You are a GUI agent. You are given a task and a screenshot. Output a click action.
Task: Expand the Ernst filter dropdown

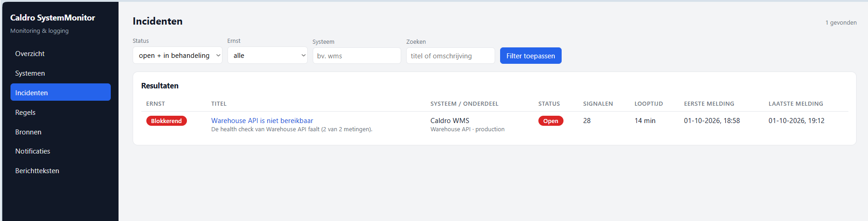(267, 56)
